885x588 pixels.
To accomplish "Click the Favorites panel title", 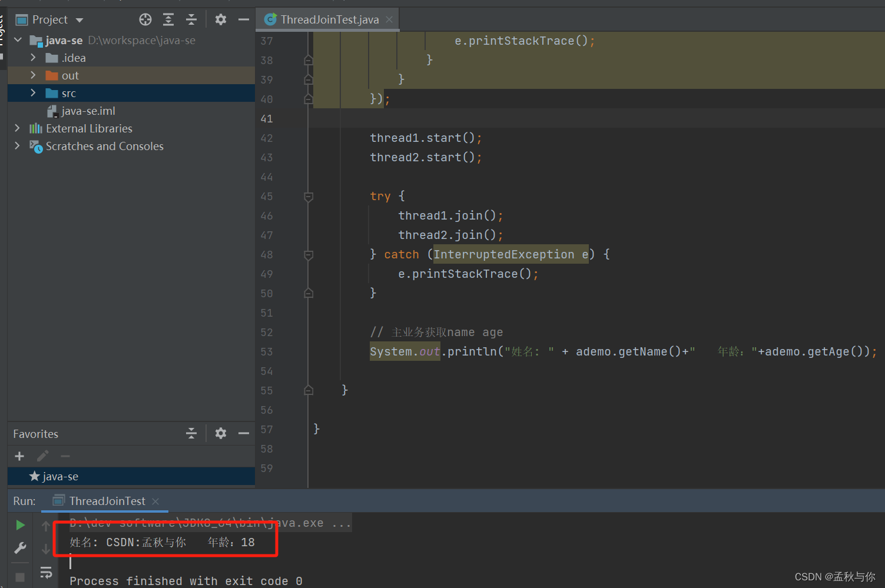I will (x=36, y=434).
